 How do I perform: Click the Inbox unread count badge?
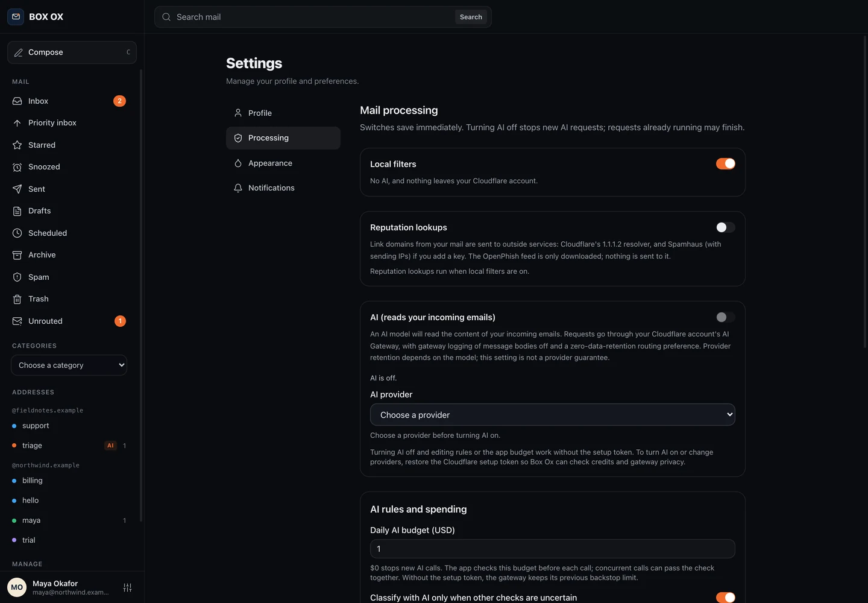pyautogui.click(x=120, y=101)
